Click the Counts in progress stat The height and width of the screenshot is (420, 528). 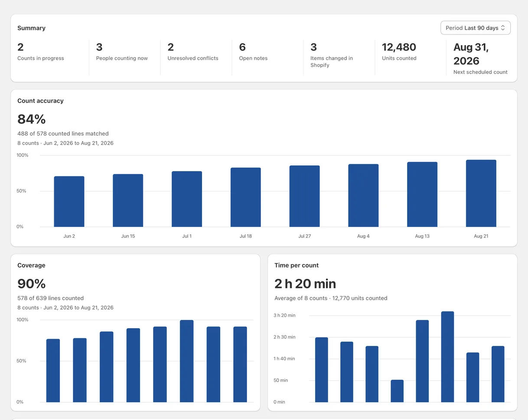(x=41, y=52)
